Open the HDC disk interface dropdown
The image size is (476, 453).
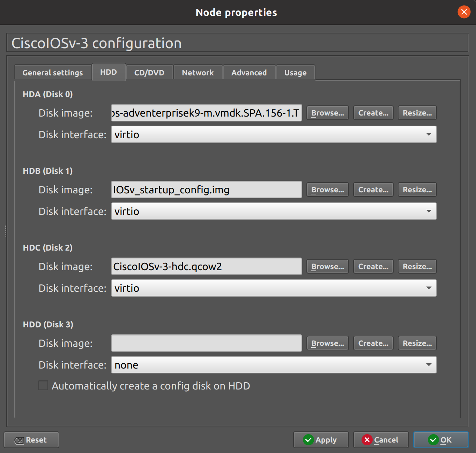429,288
